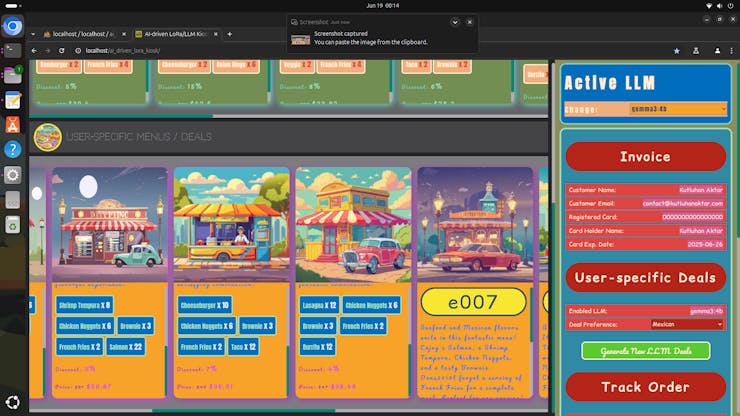Expand the Active LLM gemma3:4b dropdown

[x=678, y=109]
